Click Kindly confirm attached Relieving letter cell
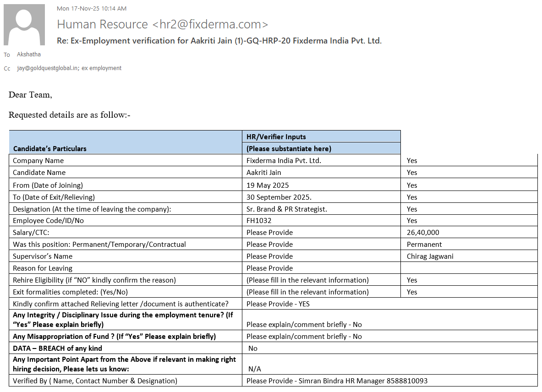 pyautogui.click(x=126, y=304)
